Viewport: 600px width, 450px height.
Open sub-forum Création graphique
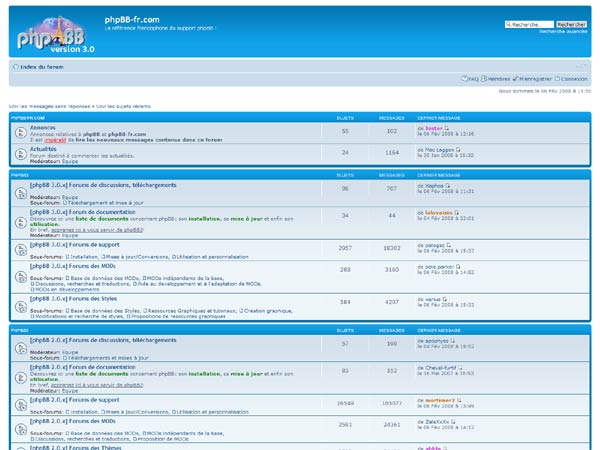(x=268, y=311)
